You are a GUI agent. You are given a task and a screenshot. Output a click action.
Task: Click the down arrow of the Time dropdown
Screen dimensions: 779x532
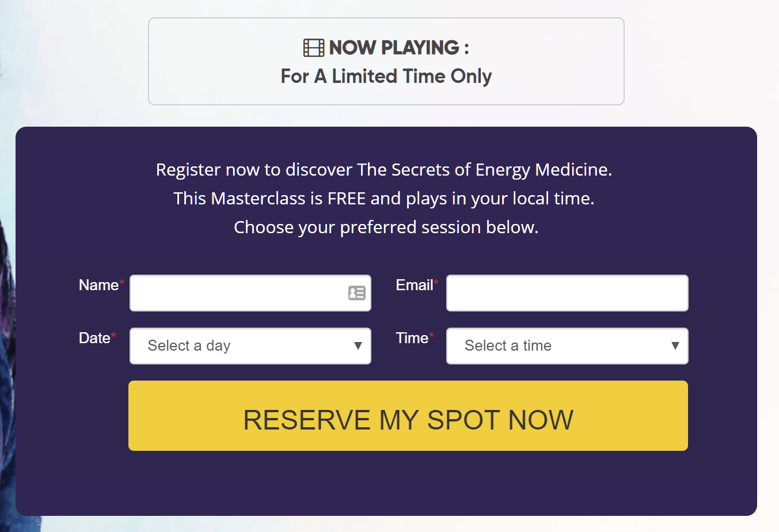[675, 346]
